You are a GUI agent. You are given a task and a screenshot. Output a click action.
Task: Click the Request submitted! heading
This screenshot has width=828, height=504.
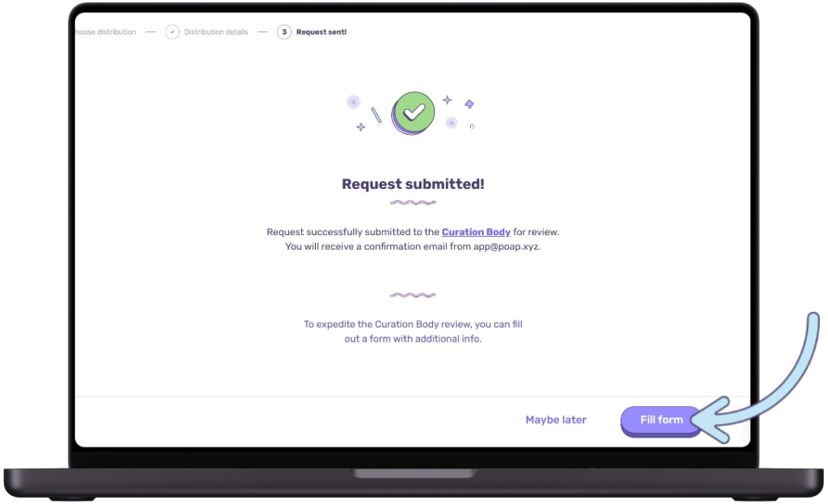point(413,183)
